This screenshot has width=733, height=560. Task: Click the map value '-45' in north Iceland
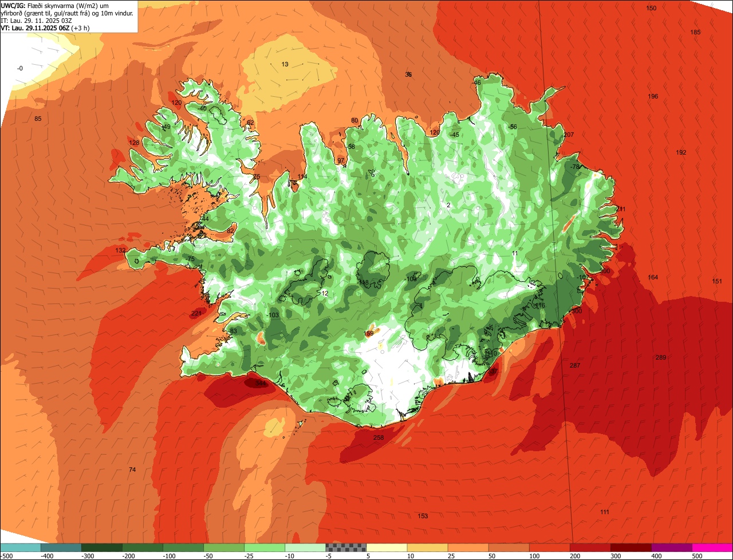[454, 135]
